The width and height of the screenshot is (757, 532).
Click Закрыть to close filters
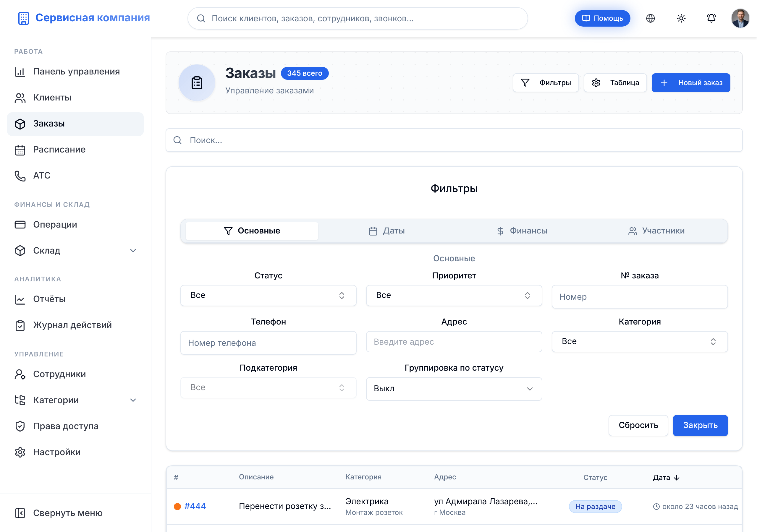700,426
